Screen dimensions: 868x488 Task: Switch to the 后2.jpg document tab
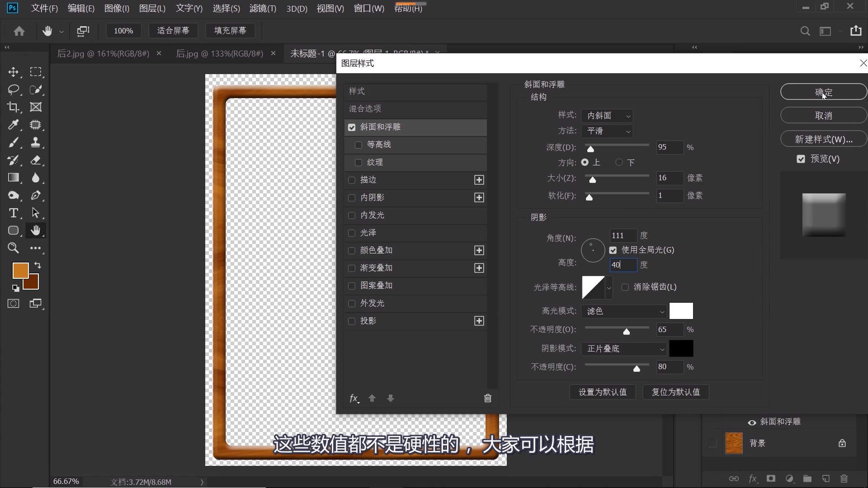pyautogui.click(x=102, y=53)
